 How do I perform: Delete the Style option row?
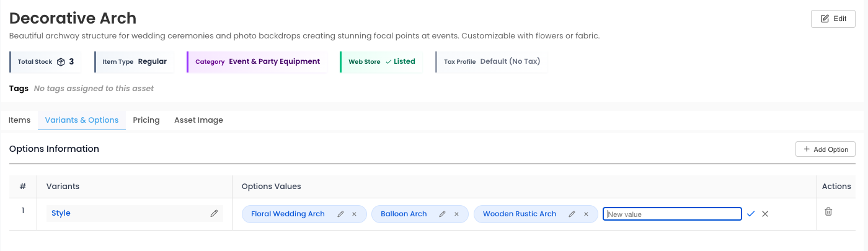point(828,211)
